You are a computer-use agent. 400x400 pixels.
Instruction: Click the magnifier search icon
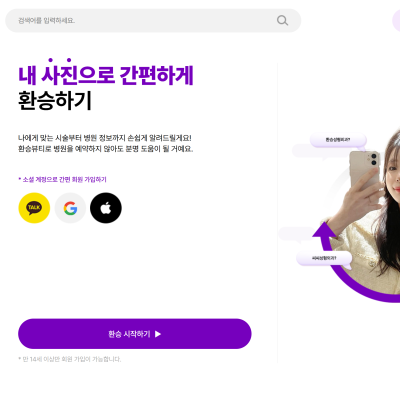pyautogui.click(x=282, y=21)
